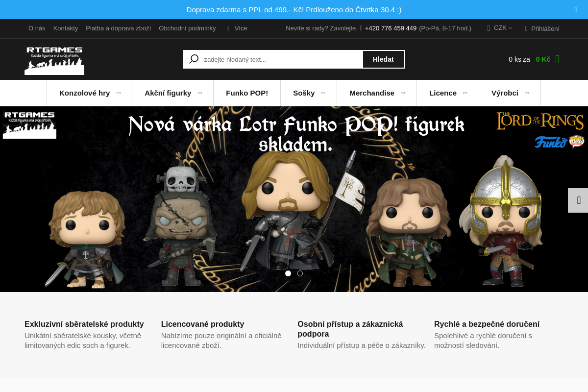Click the (Po-Pá, 8-17 hod.) hours text

point(445,28)
